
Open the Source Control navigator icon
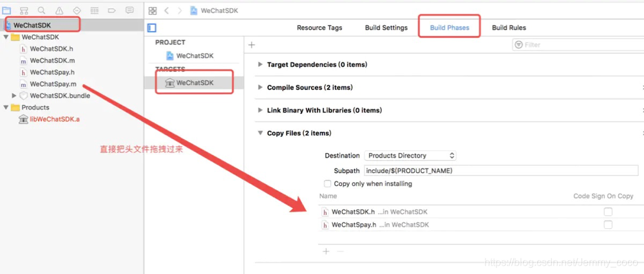tap(24, 10)
